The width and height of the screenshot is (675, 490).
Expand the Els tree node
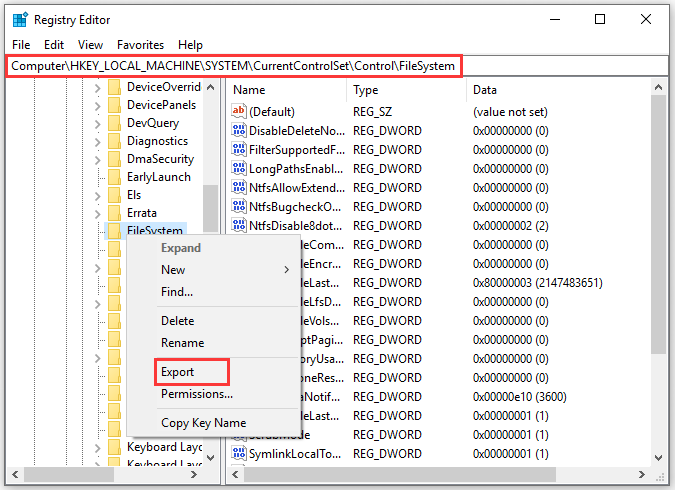click(x=97, y=196)
